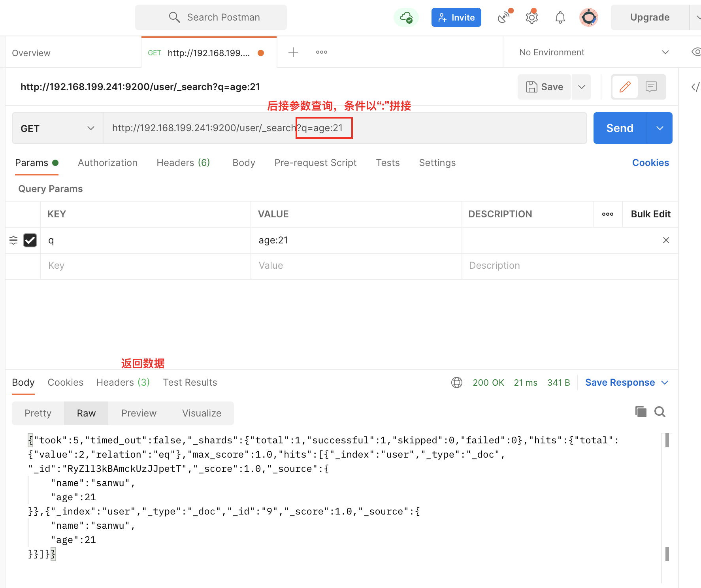Open the satellite capture requests icon
701x588 pixels.
tap(504, 17)
